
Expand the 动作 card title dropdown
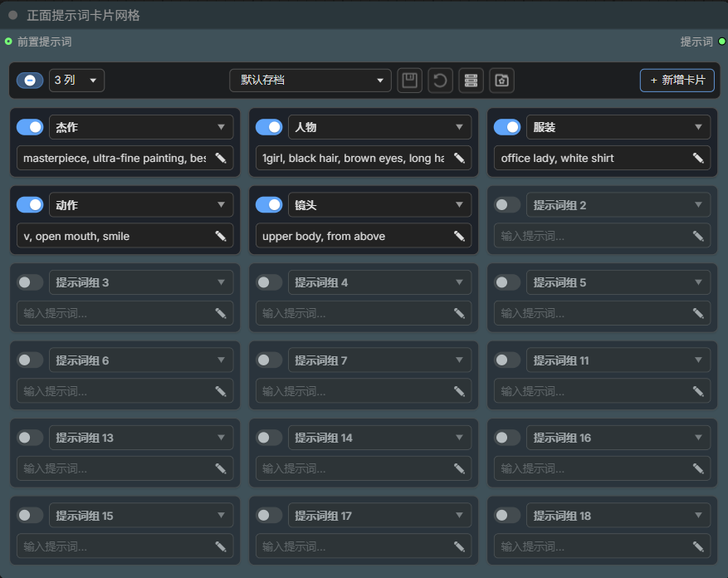point(141,204)
